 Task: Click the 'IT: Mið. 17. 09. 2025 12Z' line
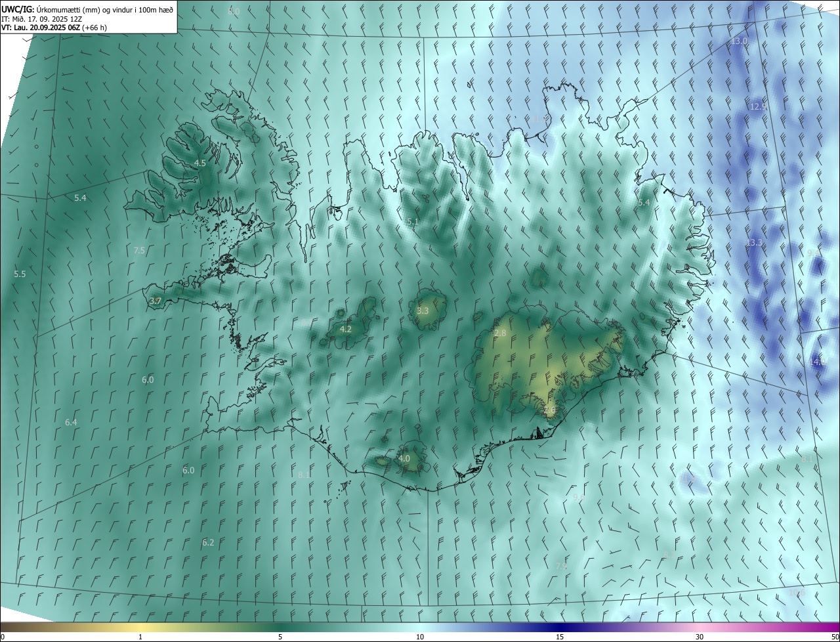(x=43, y=18)
